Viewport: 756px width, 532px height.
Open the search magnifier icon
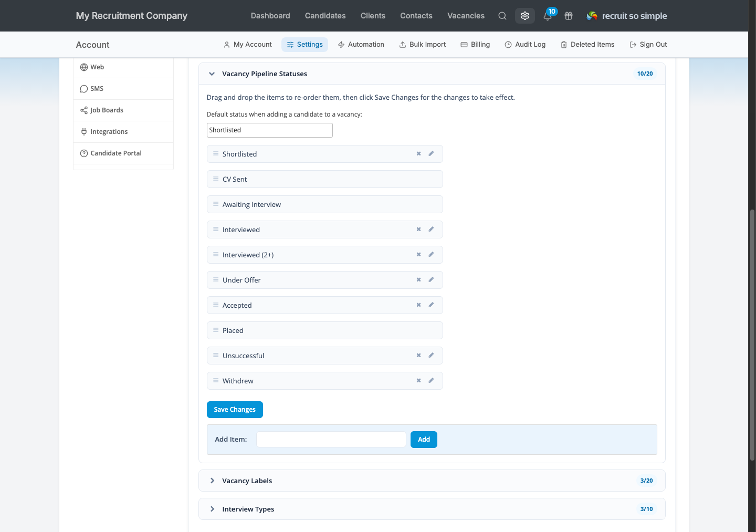[x=502, y=16]
